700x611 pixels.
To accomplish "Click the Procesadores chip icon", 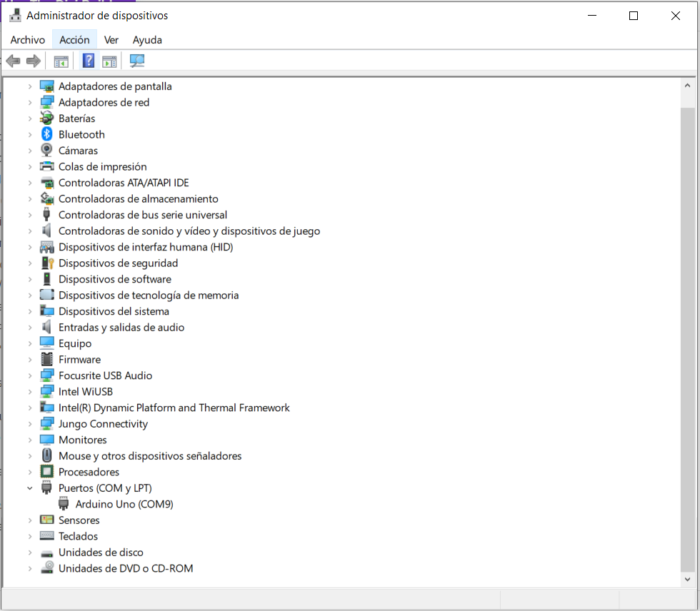I will click(x=46, y=472).
